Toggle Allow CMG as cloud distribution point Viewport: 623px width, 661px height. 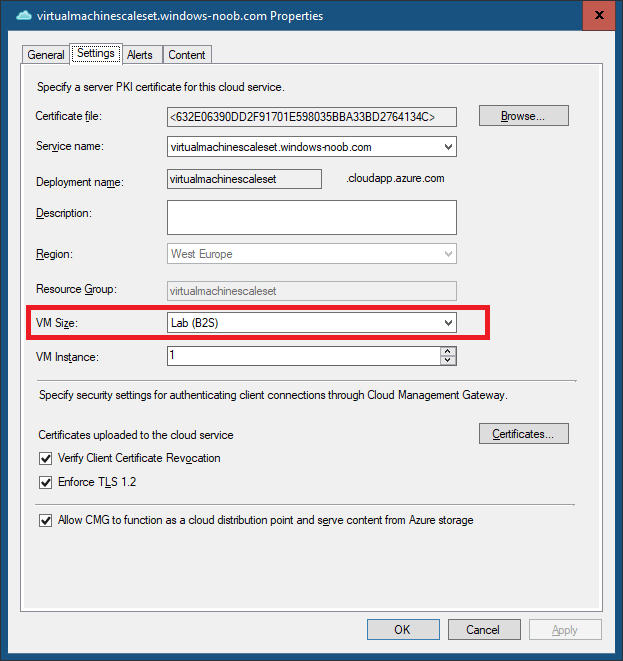(46, 520)
